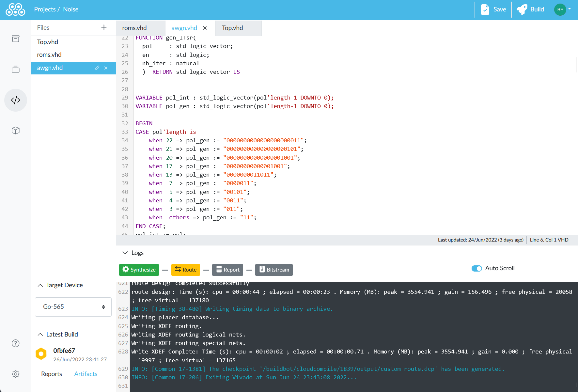Collapse the Latest Build section
This screenshot has width=578, height=392.
(40, 334)
